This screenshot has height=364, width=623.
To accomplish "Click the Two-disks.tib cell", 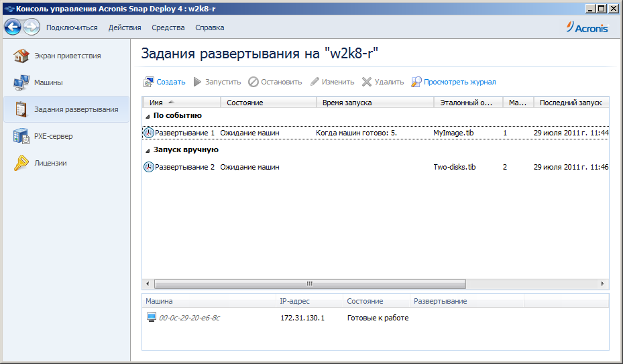I will click(x=455, y=167).
